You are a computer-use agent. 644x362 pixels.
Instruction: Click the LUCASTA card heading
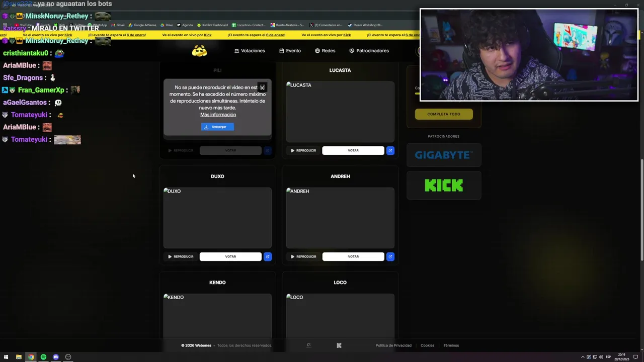[x=340, y=70]
